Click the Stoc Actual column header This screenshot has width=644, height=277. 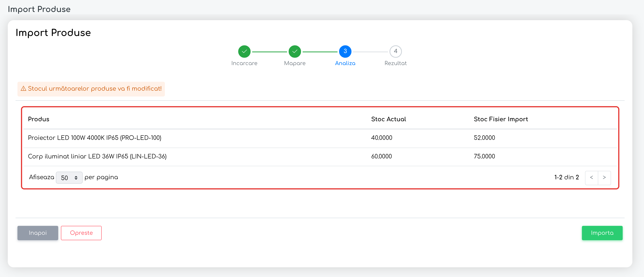point(389,119)
